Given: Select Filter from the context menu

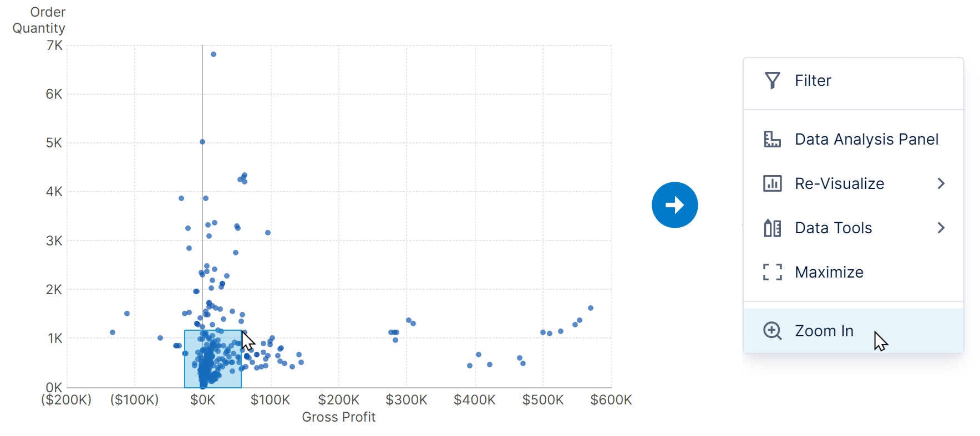Looking at the screenshot, I should click(813, 81).
